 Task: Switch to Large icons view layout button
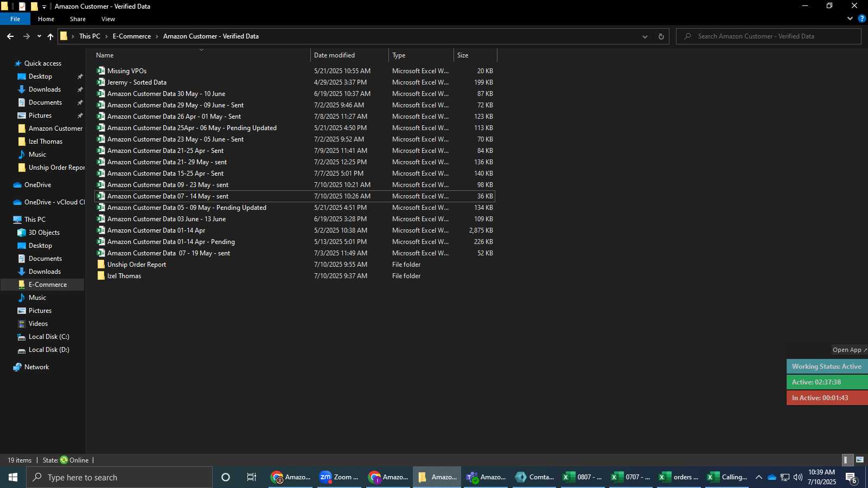coord(860,460)
